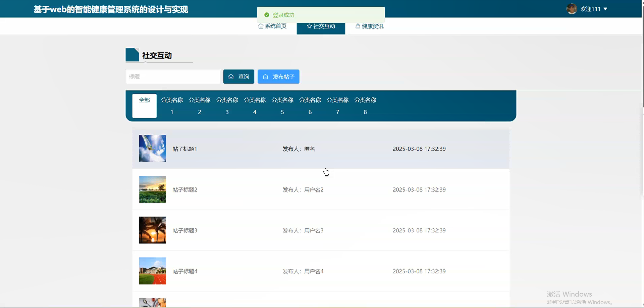Click the green checkmark in the 登录成功 toast

[x=267, y=15]
